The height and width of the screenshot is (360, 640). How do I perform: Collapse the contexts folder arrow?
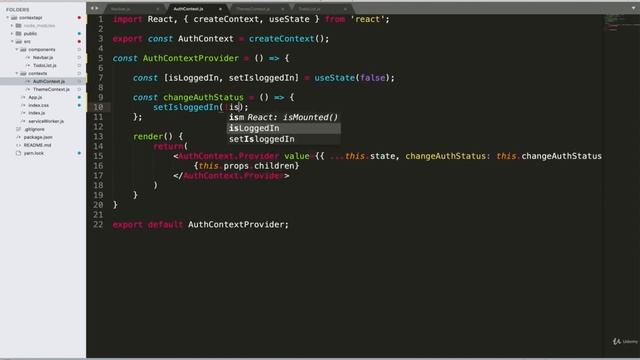pyautogui.click(x=17, y=73)
